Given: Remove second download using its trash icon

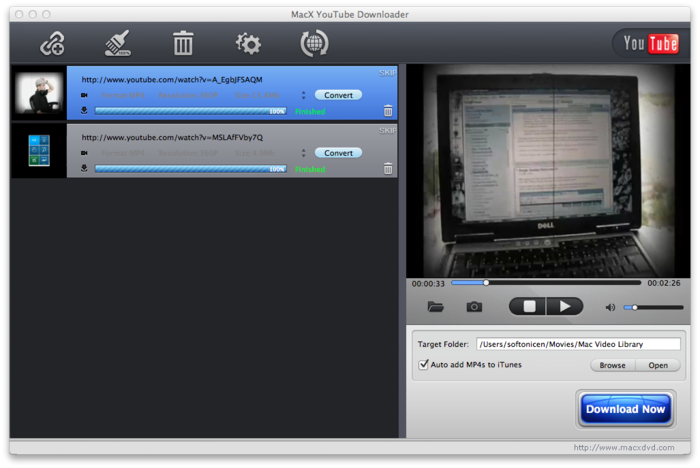Looking at the screenshot, I should click(x=388, y=169).
